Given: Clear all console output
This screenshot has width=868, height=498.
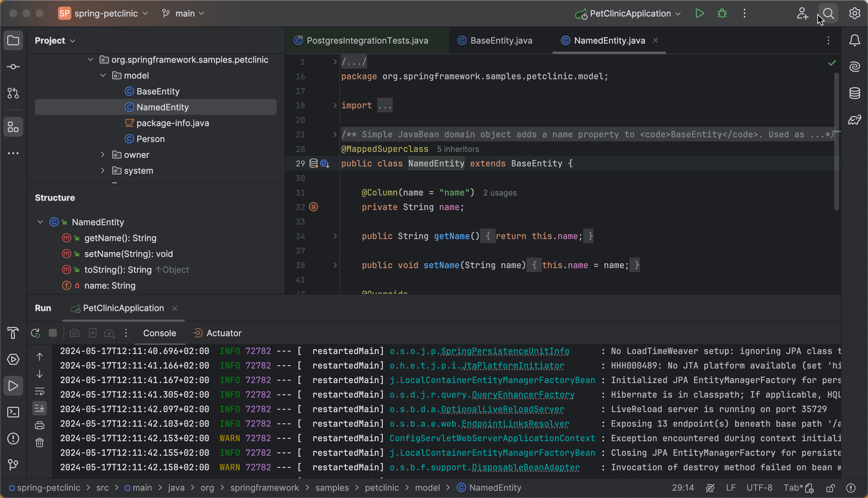Looking at the screenshot, I should [40, 442].
